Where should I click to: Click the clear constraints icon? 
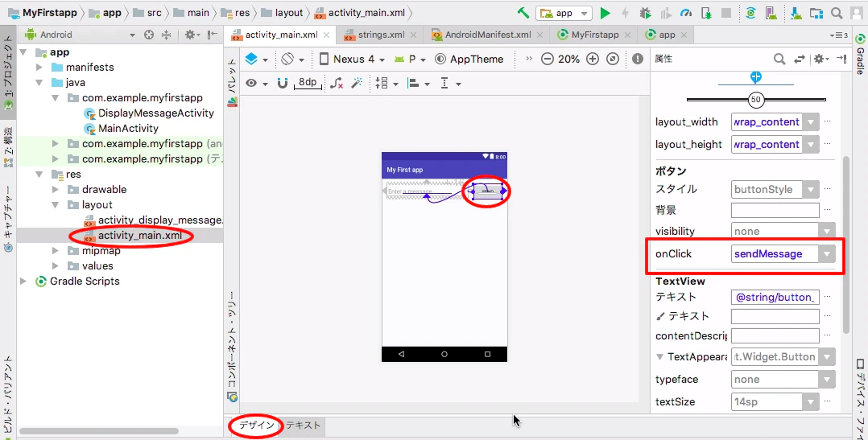(x=336, y=84)
